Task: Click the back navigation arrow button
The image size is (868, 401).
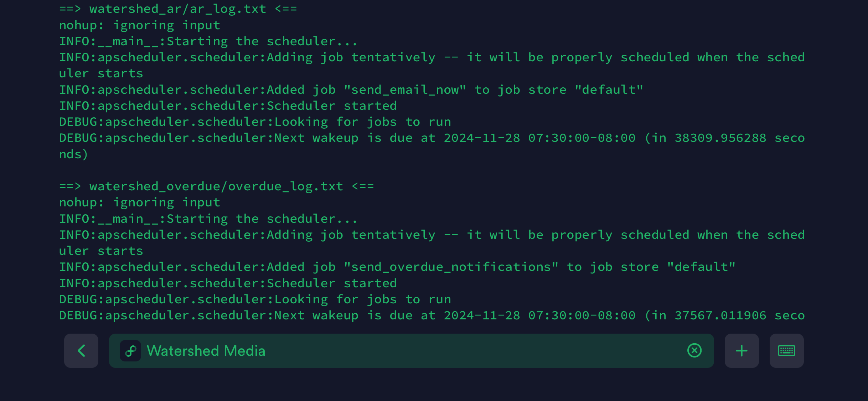Action: (81, 350)
